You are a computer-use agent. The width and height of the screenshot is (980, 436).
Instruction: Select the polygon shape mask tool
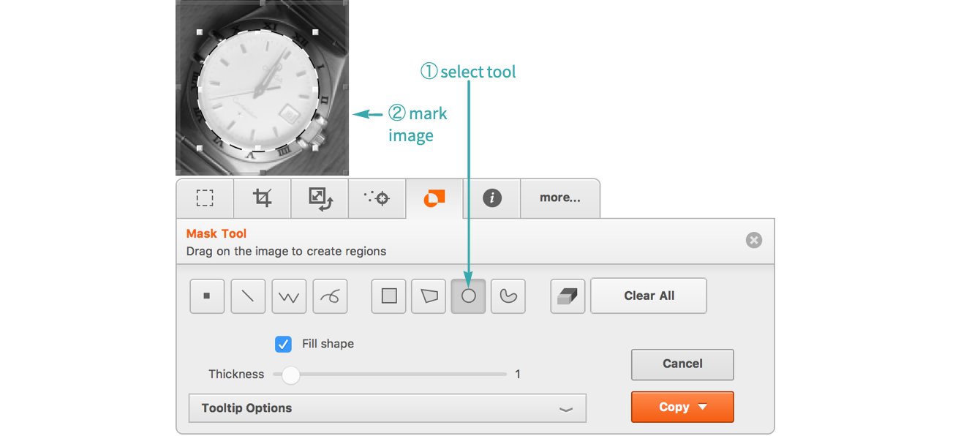(429, 296)
